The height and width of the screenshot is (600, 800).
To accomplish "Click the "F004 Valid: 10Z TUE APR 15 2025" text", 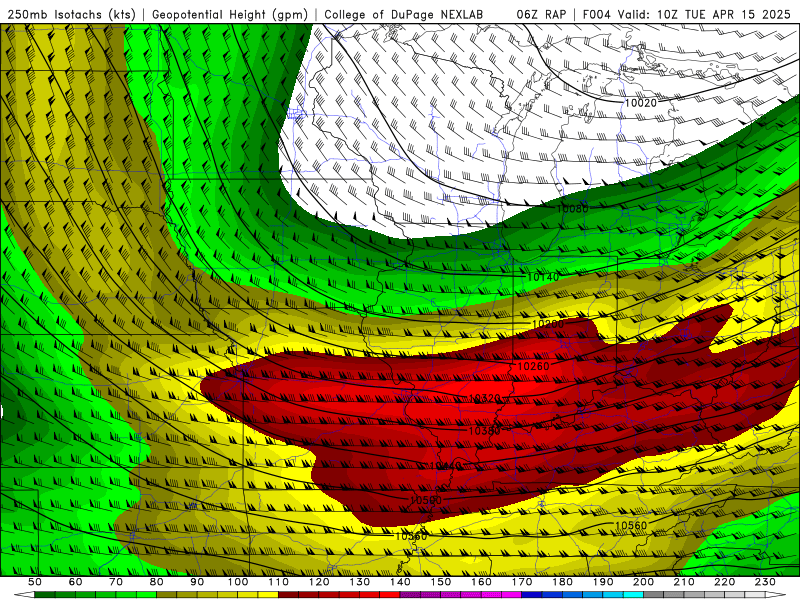I will (686, 14).
